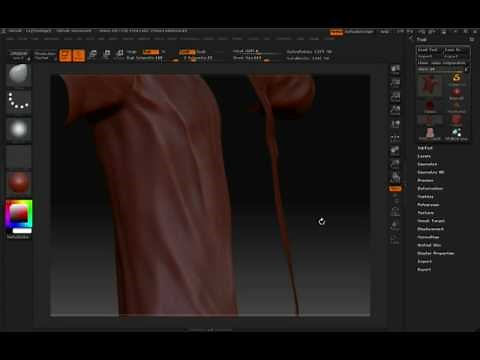This screenshot has height=360, width=480.
Task: Select the pink cylinder tool thumbnail
Action: [x=430, y=133]
